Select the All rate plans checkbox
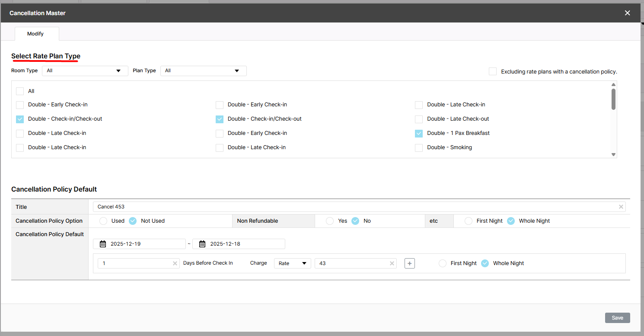 point(20,91)
